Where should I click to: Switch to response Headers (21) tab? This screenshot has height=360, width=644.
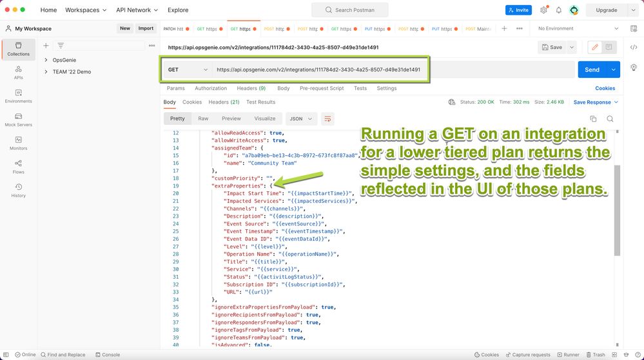pos(224,102)
